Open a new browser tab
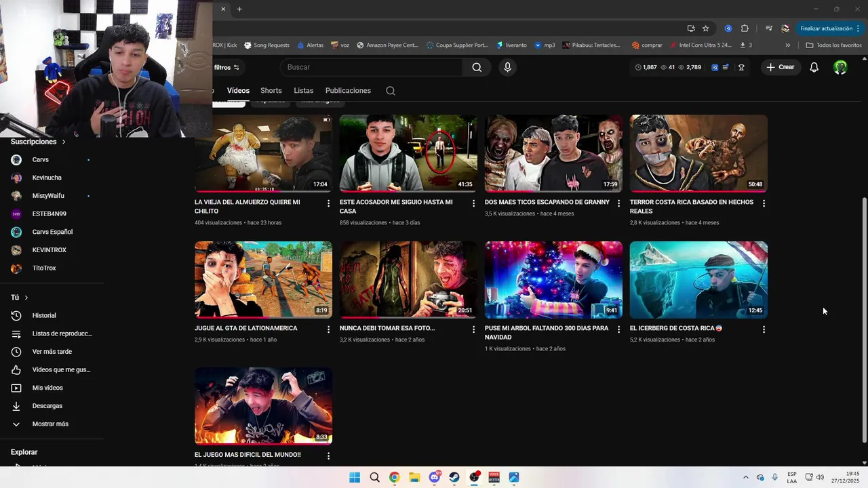Image resolution: width=868 pixels, height=488 pixels. point(239,9)
